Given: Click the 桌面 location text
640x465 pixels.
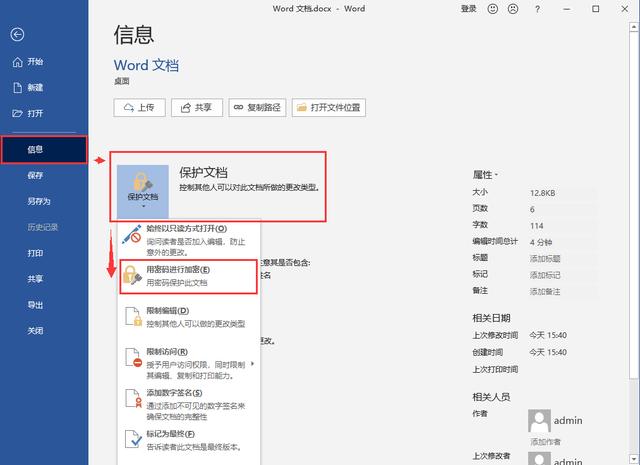Looking at the screenshot, I should click(x=122, y=82).
